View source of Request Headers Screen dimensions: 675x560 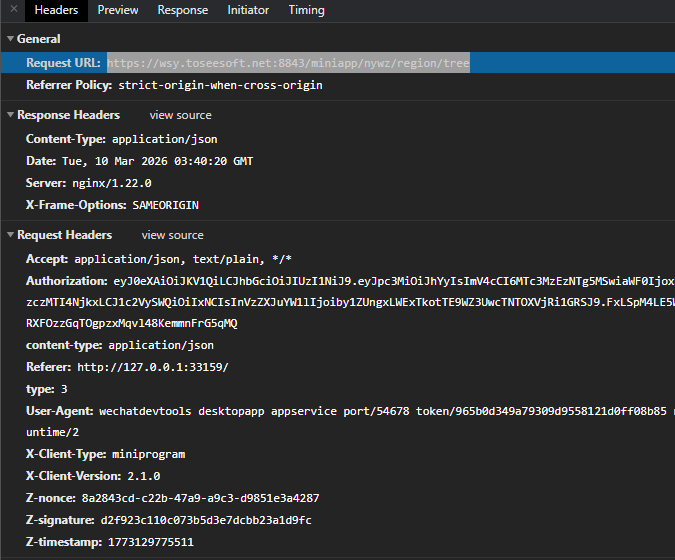(x=172, y=235)
